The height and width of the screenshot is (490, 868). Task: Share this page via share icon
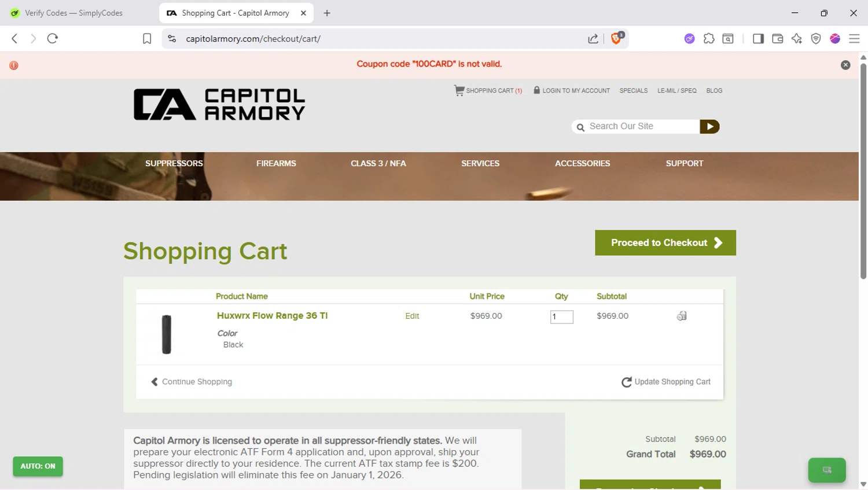[593, 39]
